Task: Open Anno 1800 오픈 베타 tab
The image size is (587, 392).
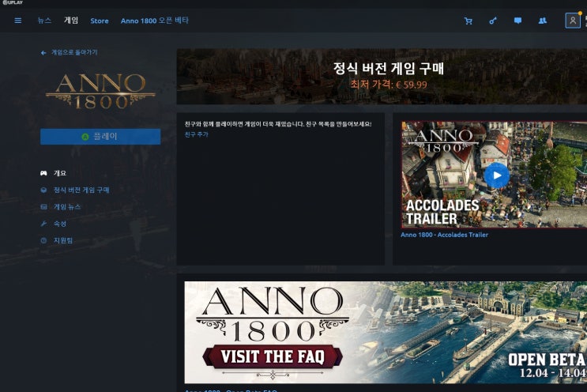Action: coord(155,21)
